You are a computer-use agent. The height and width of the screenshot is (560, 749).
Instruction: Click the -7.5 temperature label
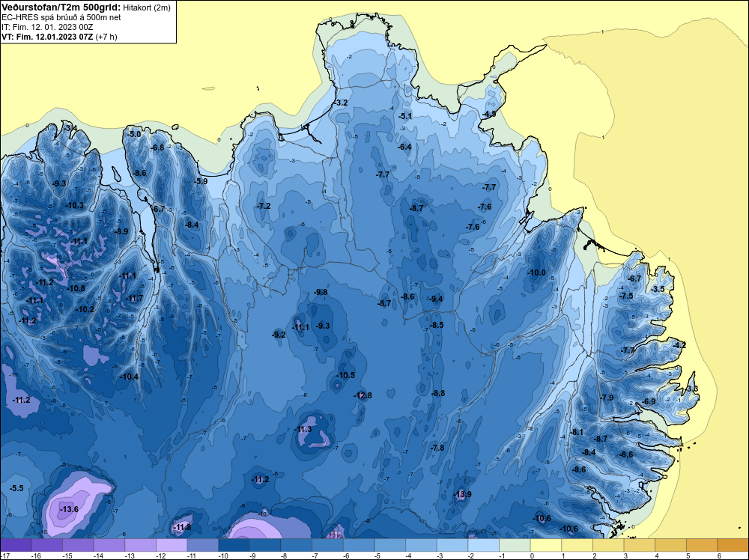626,296
